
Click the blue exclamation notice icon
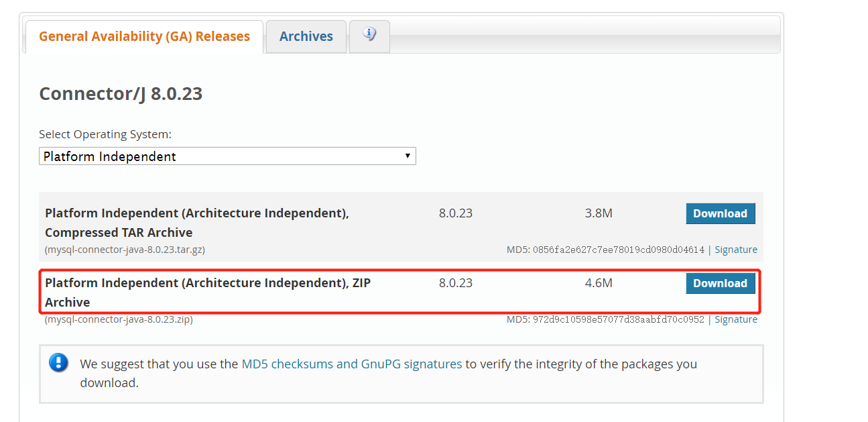(x=59, y=363)
